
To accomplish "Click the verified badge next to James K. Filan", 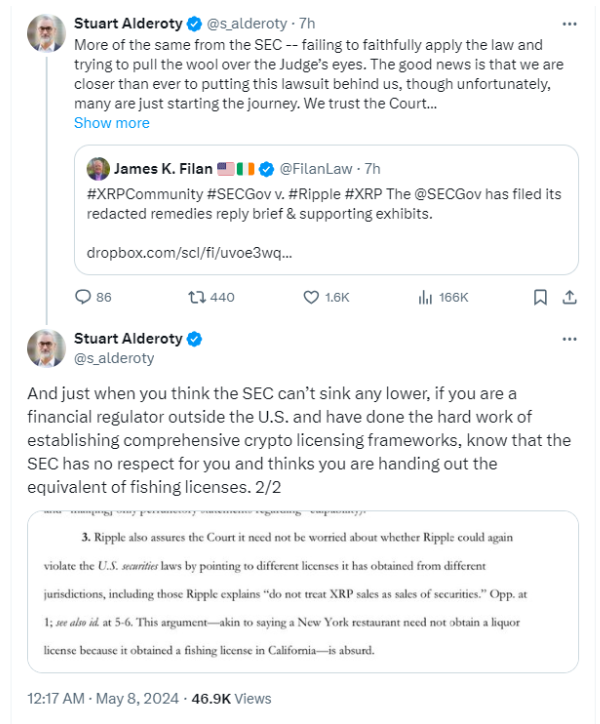I will coord(267,169).
